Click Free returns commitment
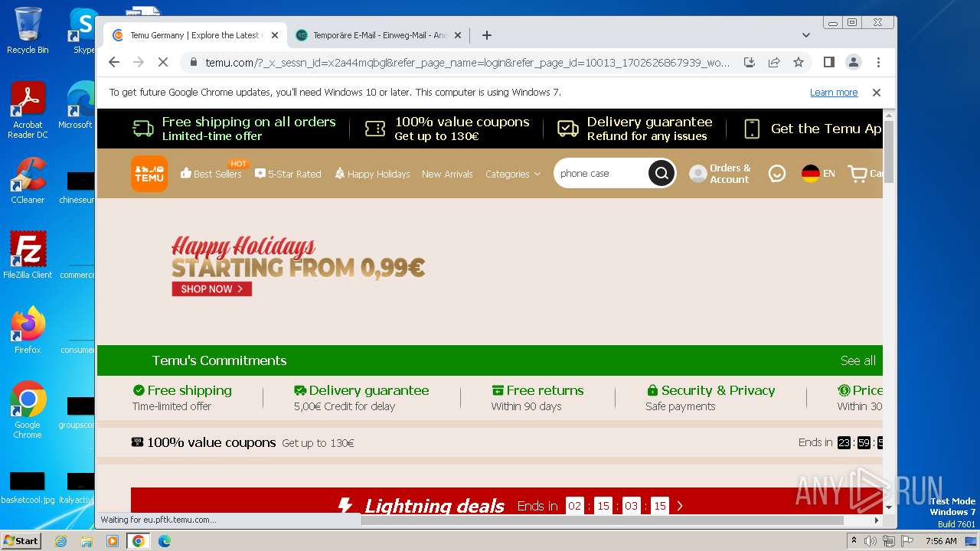The image size is (980, 551). pos(537,397)
